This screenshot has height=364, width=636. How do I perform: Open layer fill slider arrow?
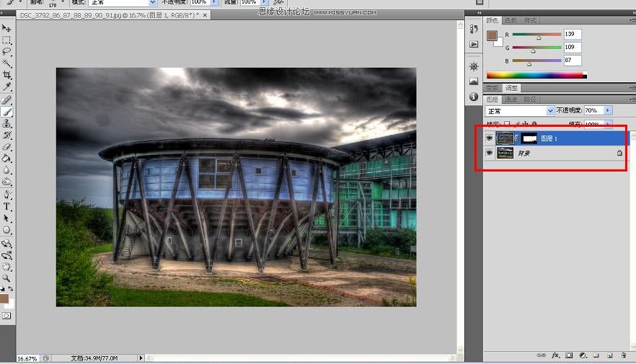(x=608, y=124)
